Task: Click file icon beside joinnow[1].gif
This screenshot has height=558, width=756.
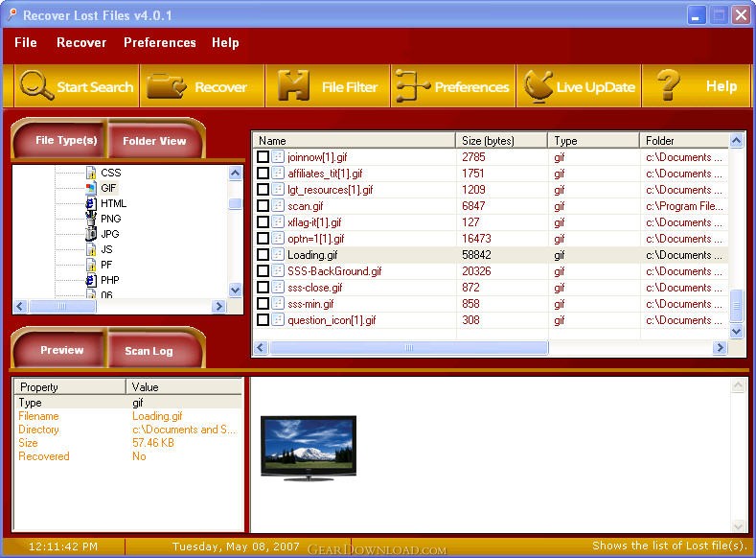Action: (x=278, y=156)
